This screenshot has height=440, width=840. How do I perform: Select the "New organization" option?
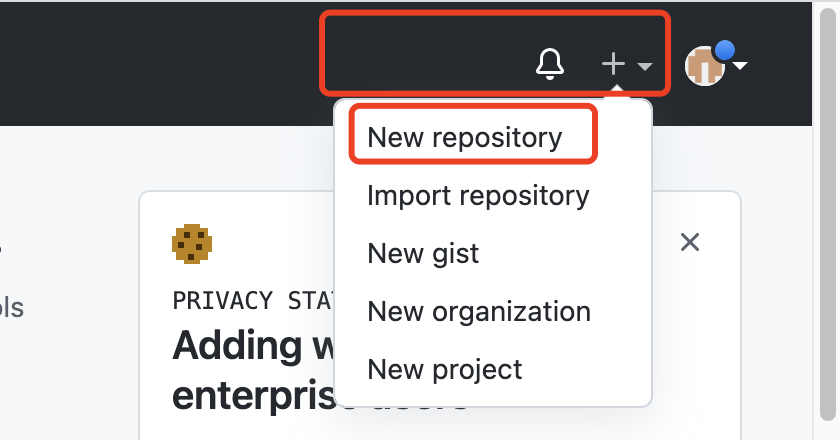point(479,311)
